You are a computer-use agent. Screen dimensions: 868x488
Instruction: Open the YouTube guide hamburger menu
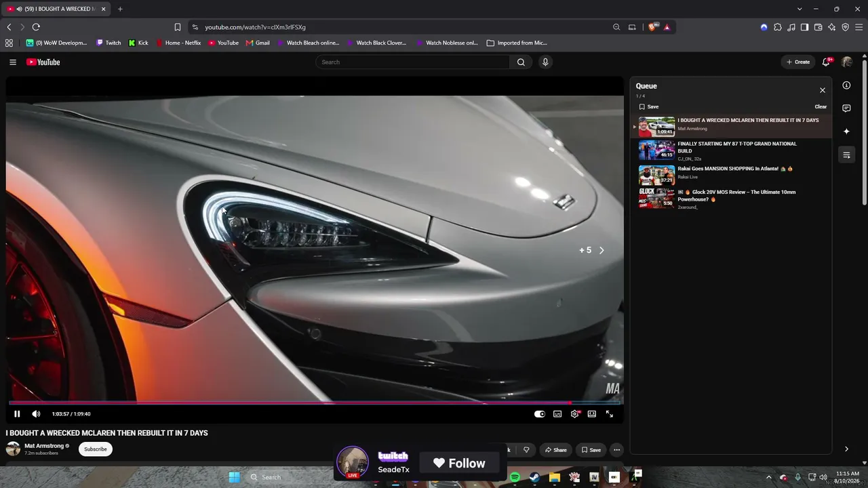[13, 62]
